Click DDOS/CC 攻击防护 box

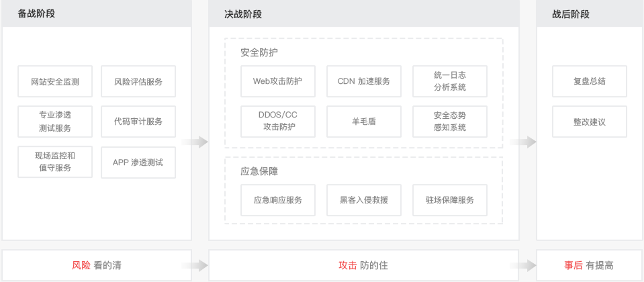tap(277, 121)
